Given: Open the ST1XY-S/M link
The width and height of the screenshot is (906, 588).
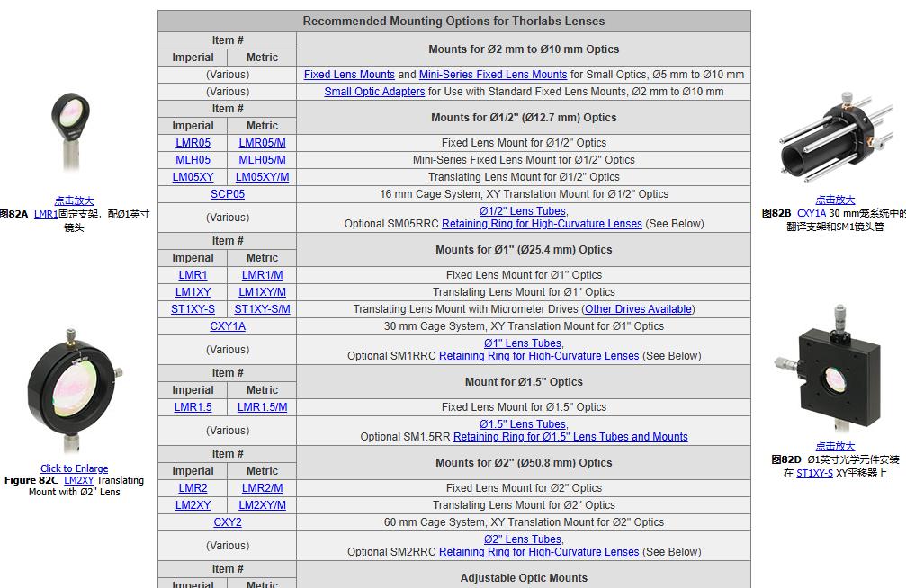Looking at the screenshot, I should pos(262,309).
